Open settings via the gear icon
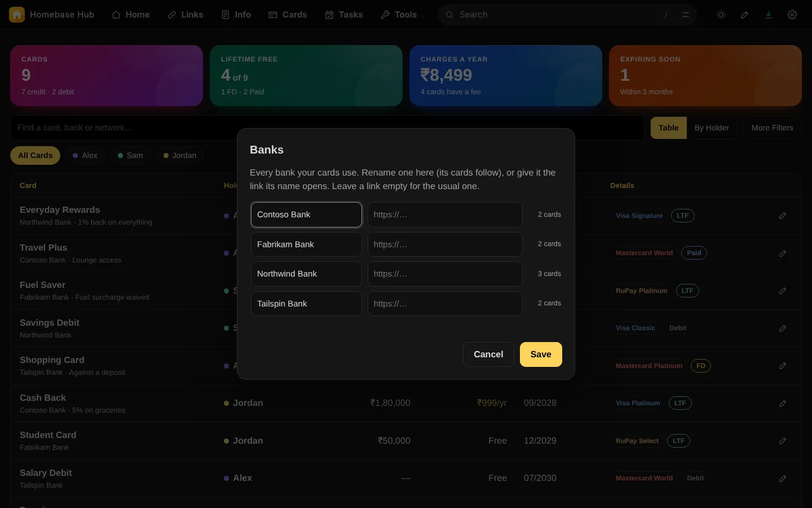Image resolution: width=812 pixels, height=508 pixels. pos(792,15)
